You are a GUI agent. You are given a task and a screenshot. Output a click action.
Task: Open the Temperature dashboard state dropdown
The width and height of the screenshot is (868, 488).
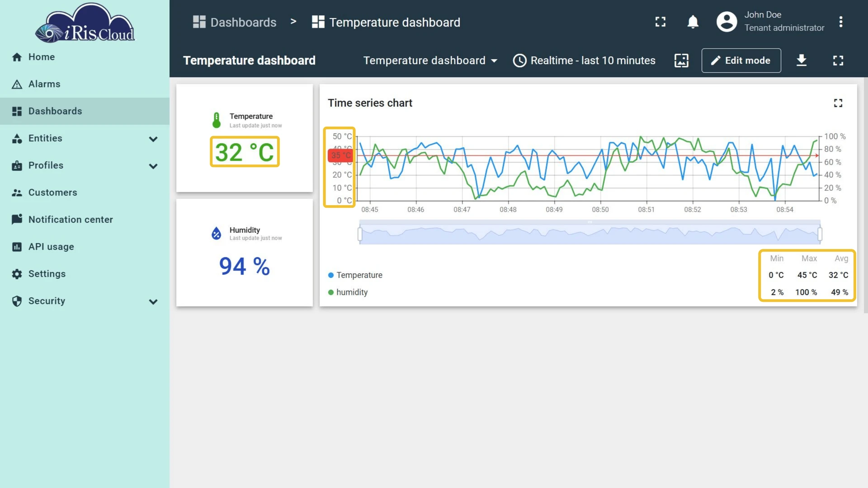click(x=430, y=61)
